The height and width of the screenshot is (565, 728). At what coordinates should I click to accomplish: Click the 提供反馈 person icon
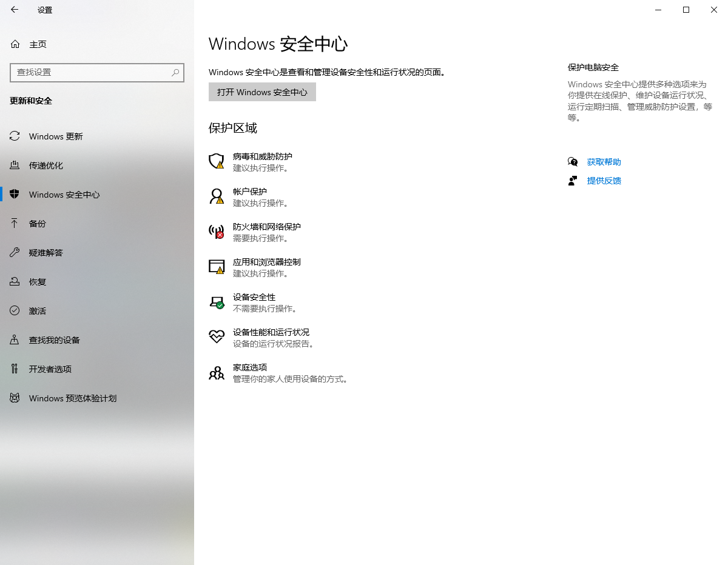tap(573, 181)
